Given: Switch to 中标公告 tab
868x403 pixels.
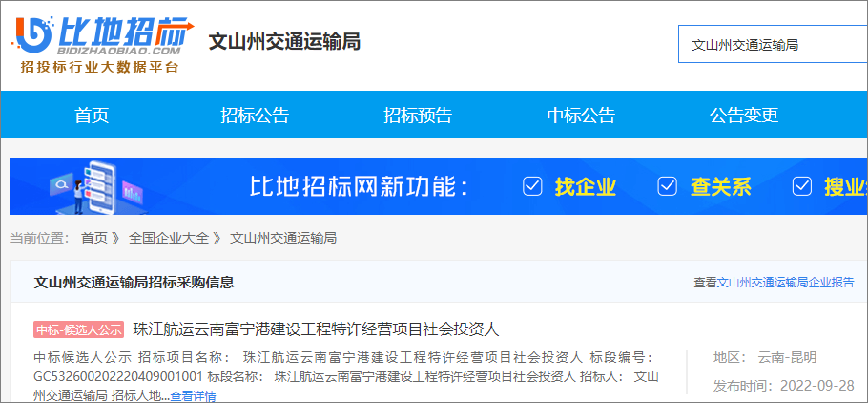Looking at the screenshot, I should tap(581, 116).
